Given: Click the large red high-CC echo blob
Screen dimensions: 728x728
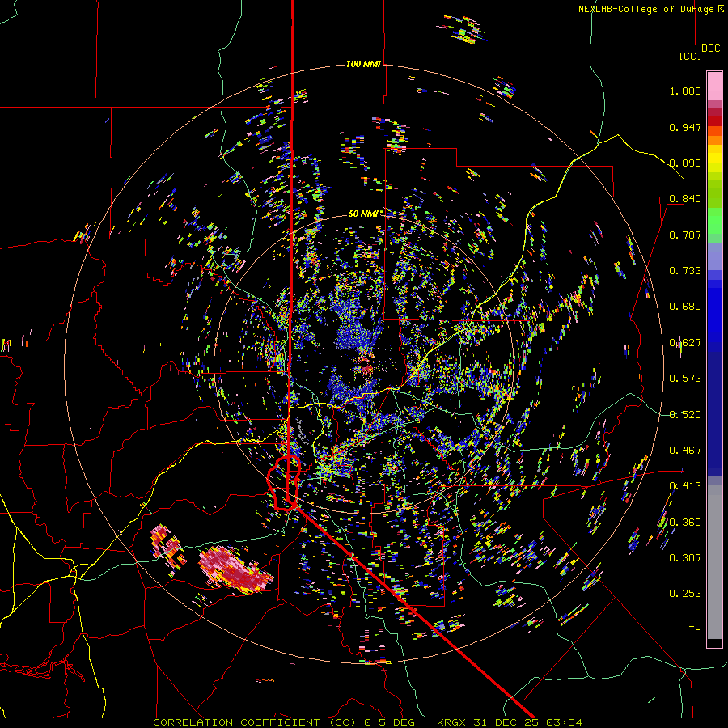Looking at the screenshot, I should pyautogui.click(x=235, y=570).
